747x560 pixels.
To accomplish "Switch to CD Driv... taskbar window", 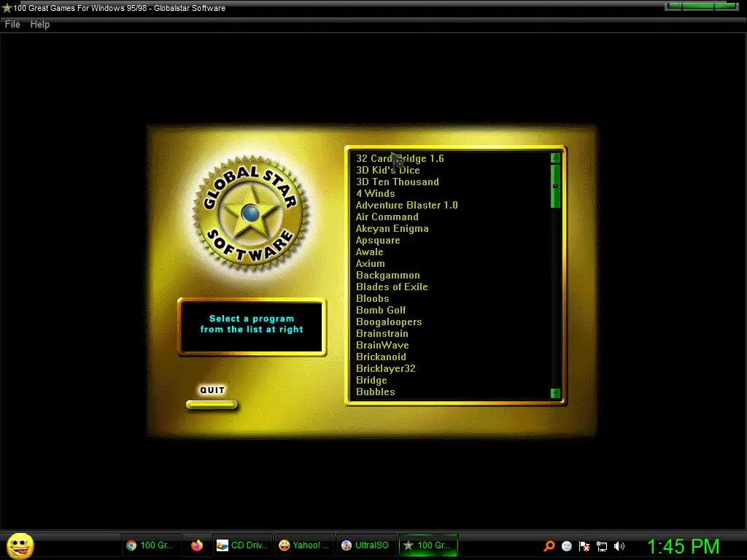I will (x=242, y=545).
